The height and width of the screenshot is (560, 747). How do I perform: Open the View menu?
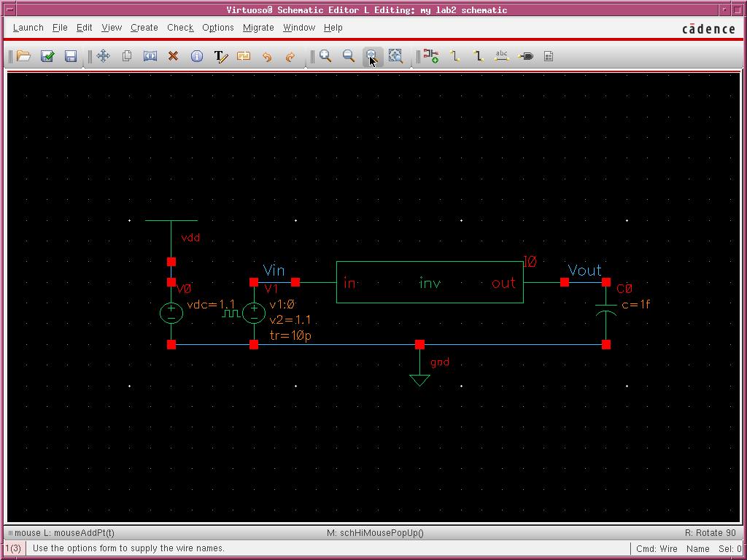[112, 28]
